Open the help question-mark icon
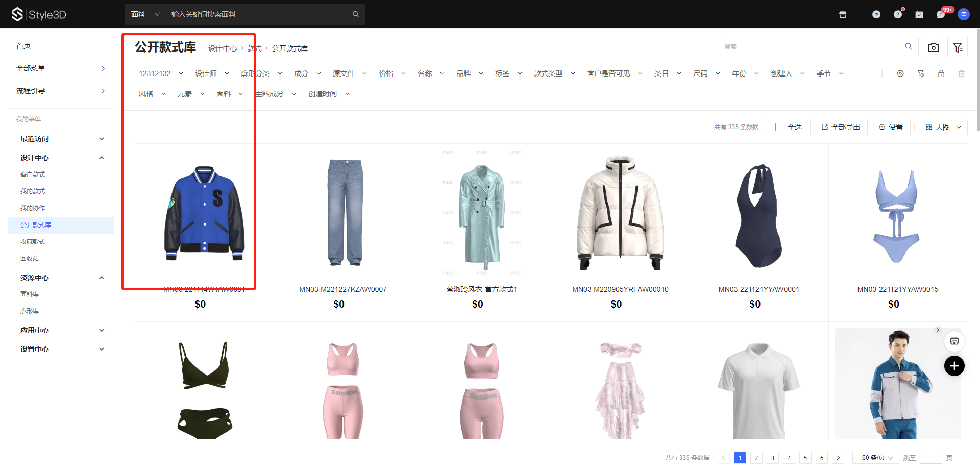The height and width of the screenshot is (474, 980). 898,14
